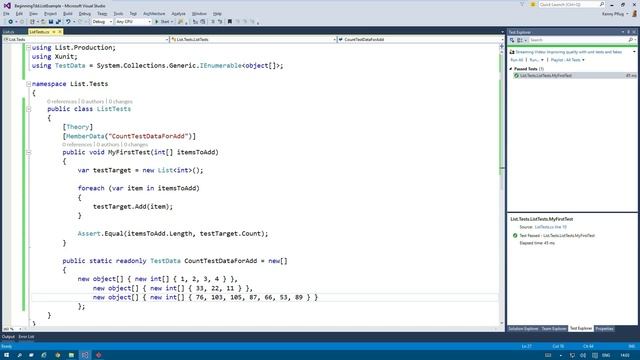Open the Analyze menu
This screenshot has width=640, height=360.
[x=178, y=13]
